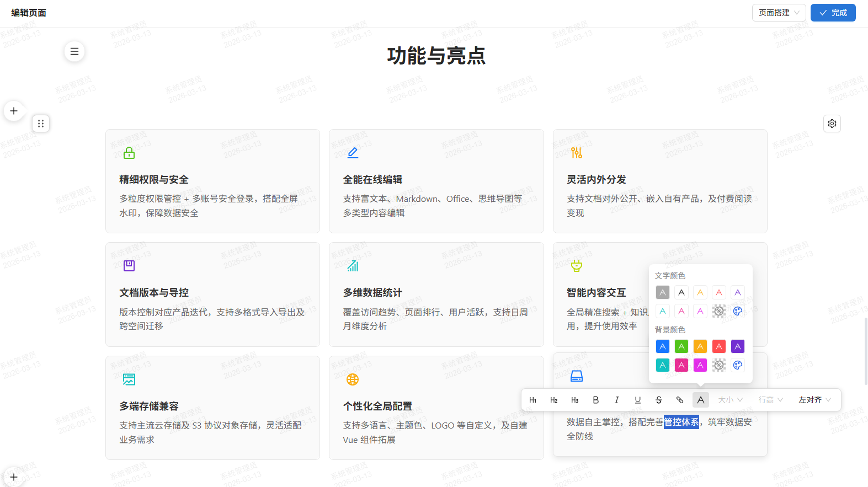
Task: Click the 精细权限与安全 card title
Action: (154, 180)
